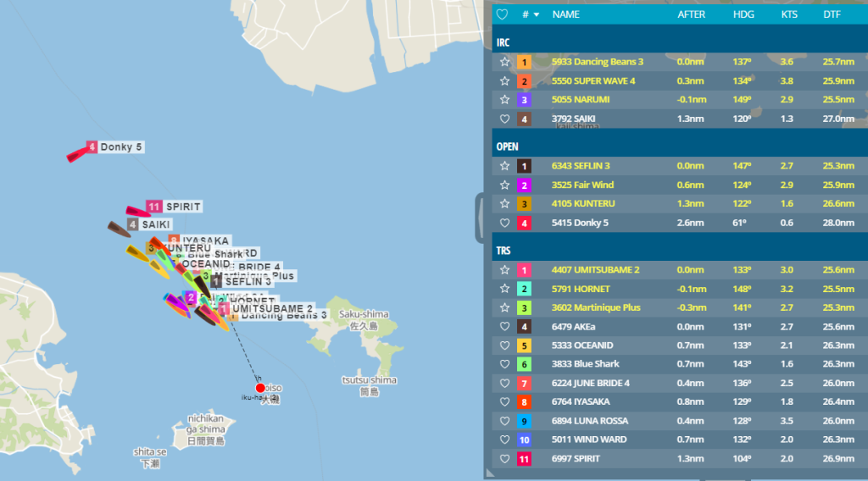
Task: Toggle the star for SEFLIN 3 row
Action: [504, 167]
